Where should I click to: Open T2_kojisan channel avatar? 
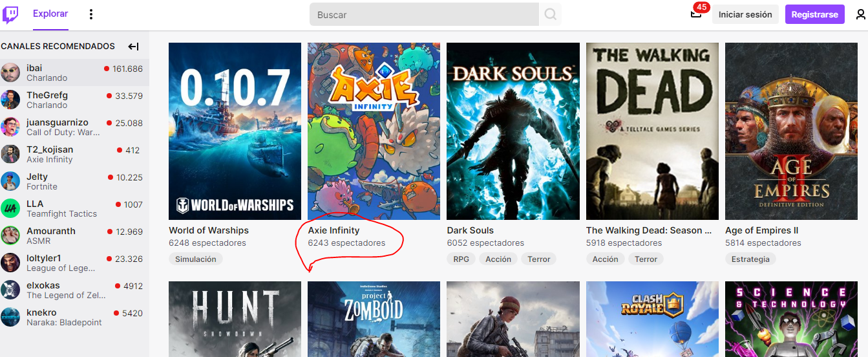(x=10, y=154)
